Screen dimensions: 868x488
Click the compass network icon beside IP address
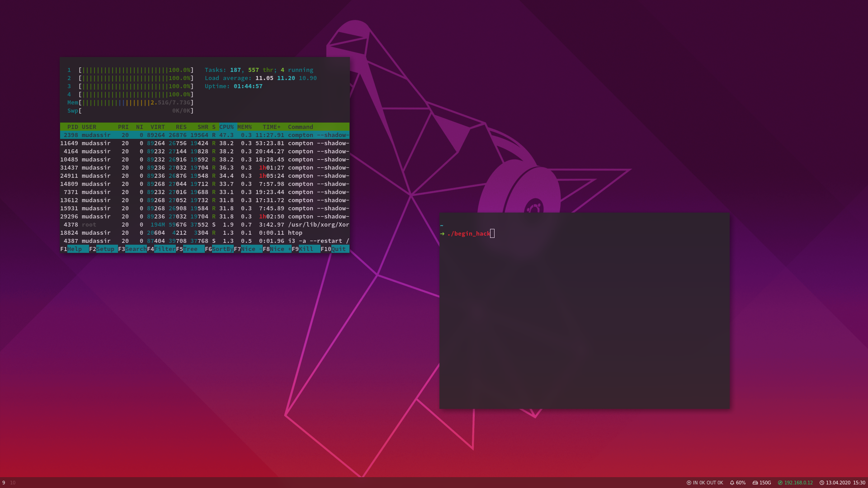pyautogui.click(x=780, y=483)
